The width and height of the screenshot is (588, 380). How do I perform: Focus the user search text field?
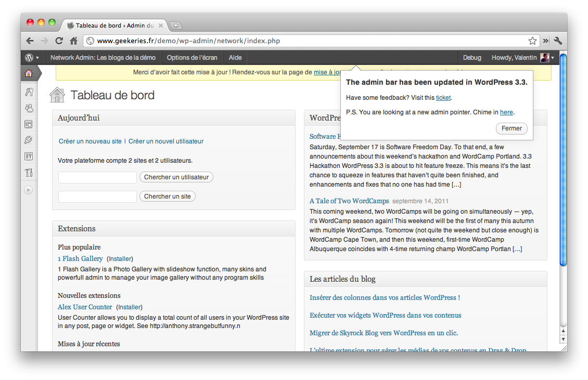97,177
